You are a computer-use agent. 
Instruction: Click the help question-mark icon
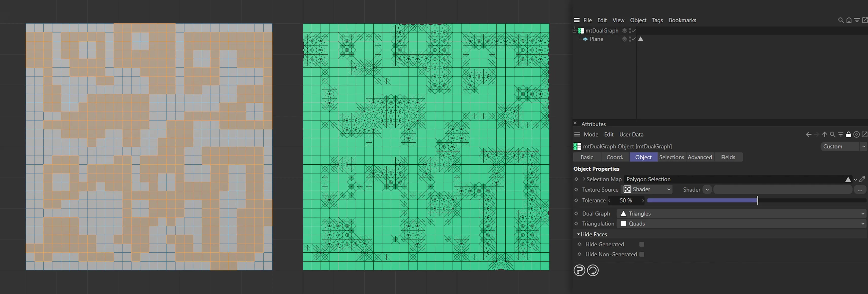coord(579,270)
